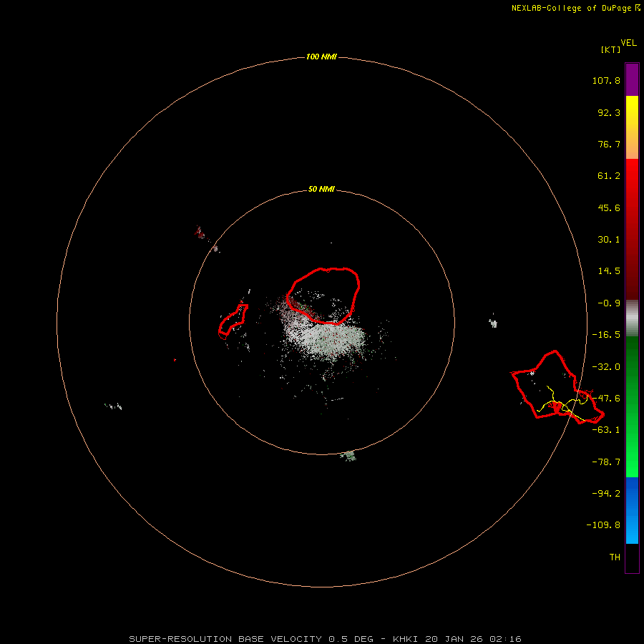Select the -78.7 legend value
The width and height of the screenshot is (644, 644).
coord(606,462)
